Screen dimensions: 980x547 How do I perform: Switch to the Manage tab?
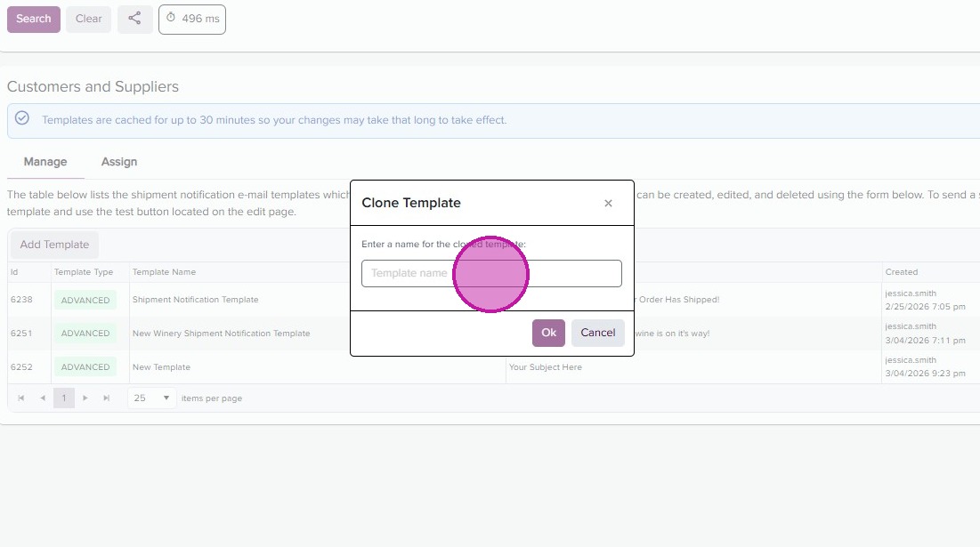click(x=45, y=162)
